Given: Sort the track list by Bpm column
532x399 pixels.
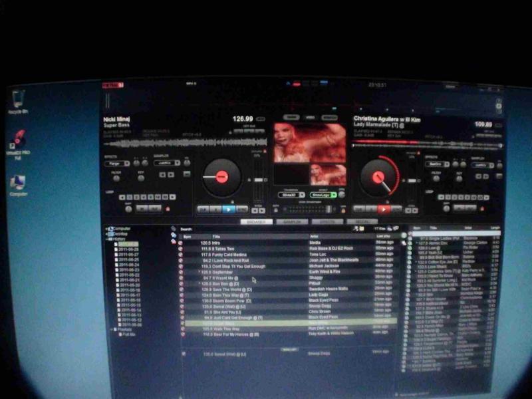Looking at the screenshot, I should click(x=188, y=237).
